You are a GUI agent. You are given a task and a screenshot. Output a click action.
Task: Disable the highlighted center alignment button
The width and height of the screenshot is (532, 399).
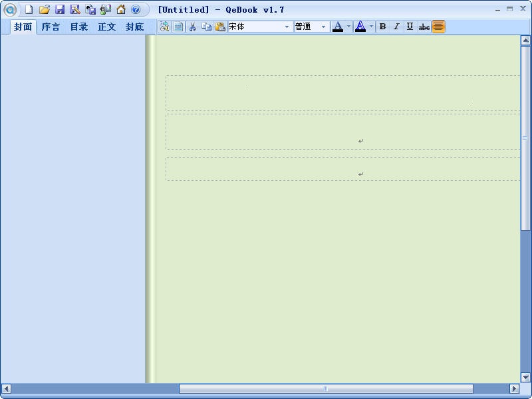(438, 27)
